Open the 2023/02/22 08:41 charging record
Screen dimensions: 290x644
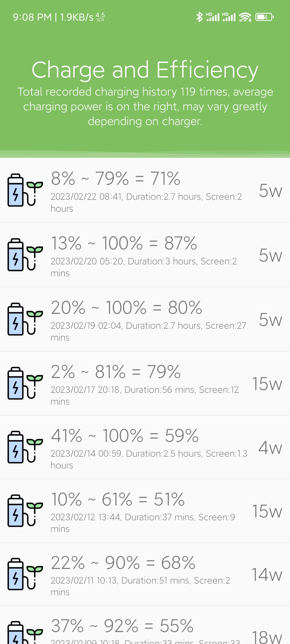coord(145,190)
